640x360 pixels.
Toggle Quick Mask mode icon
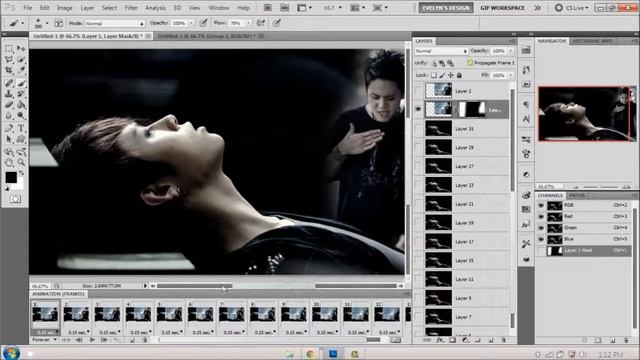pos(15,199)
